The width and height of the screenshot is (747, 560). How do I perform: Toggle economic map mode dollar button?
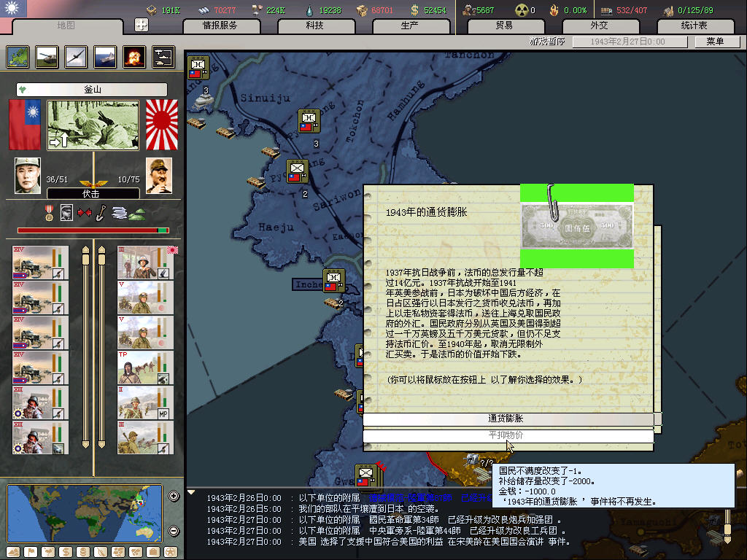click(66, 552)
